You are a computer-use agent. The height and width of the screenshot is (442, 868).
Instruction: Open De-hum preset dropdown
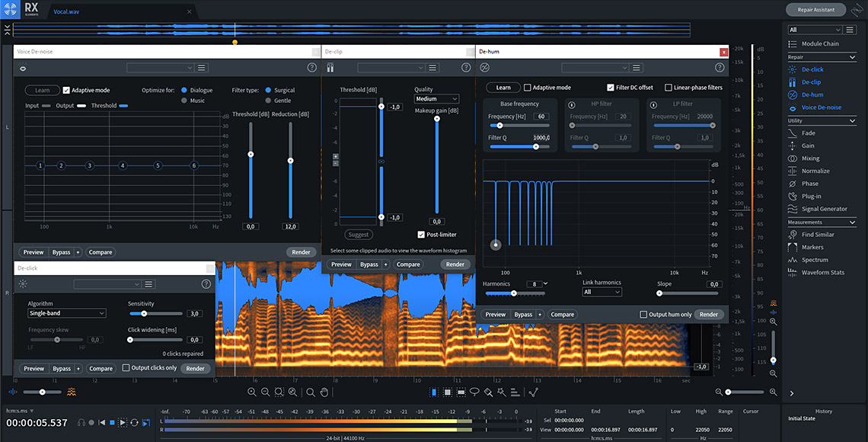tap(595, 68)
